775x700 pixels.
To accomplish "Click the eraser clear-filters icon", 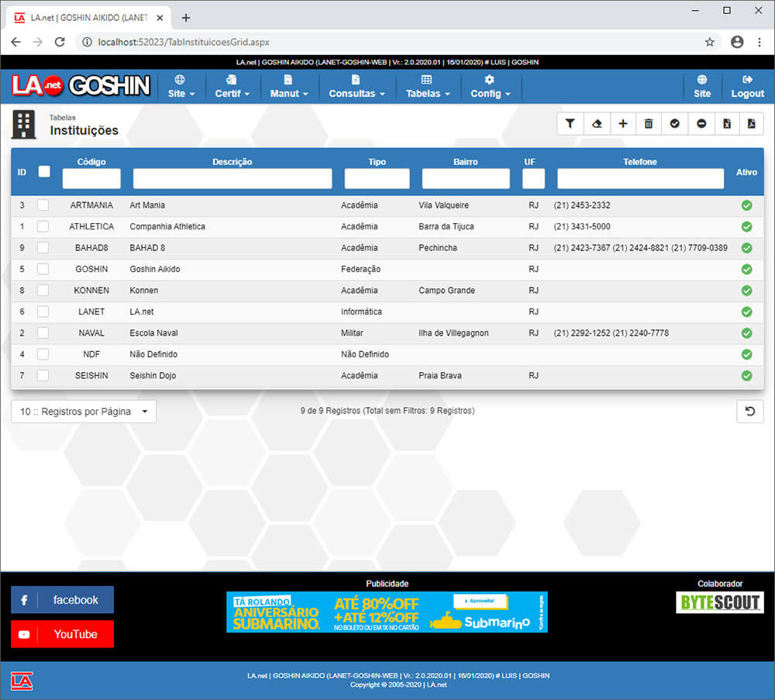I will click(596, 124).
